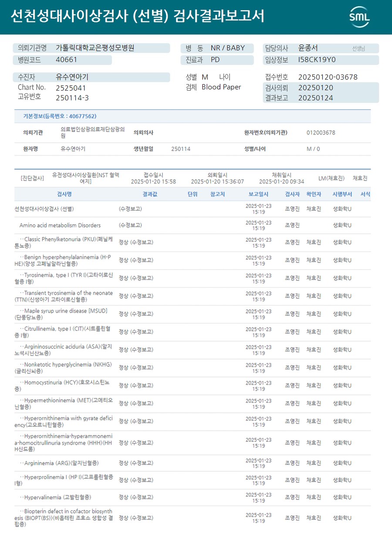Click the Maple syrup urine disease row
Screen dimensions: 392x554
(x=193, y=314)
